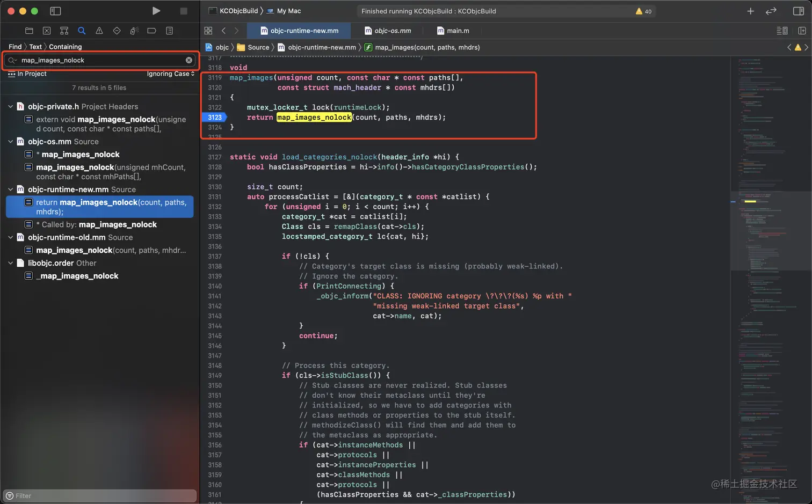Viewport: 812px width, 504px height.
Task: Show the 40 warnings indicator
Action: pyautogui.click(x=643, y=11)
